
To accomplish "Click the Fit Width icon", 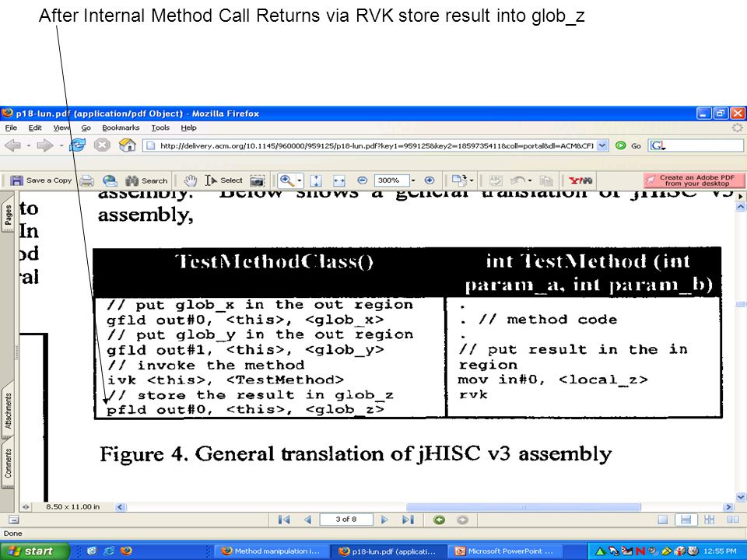I will pos(338,180).
